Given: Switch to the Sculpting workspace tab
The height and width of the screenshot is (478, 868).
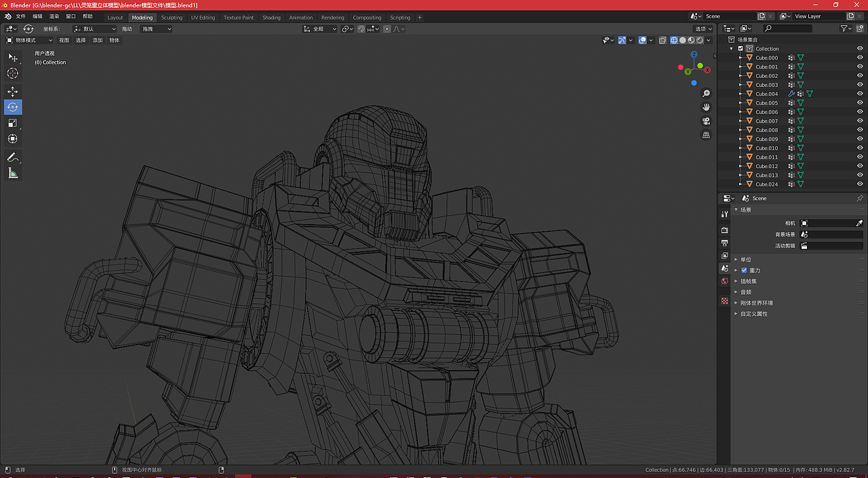Looking at the screenshot, I should (172, 18).
